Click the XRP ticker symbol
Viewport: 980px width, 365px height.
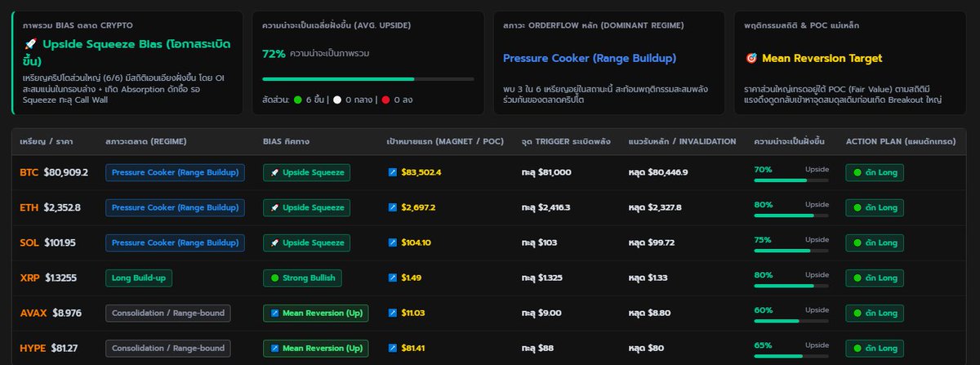click(x=29, y=278)
